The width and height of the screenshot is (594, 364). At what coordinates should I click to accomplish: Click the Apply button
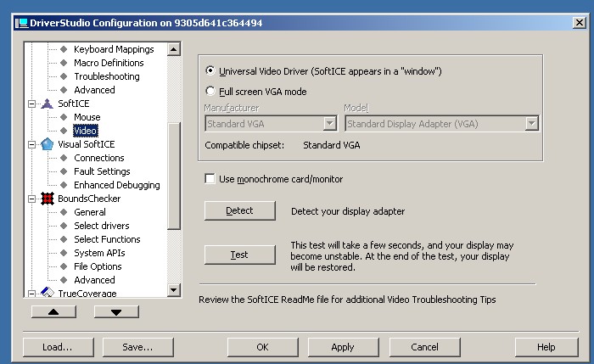click(x=343, y=347)
